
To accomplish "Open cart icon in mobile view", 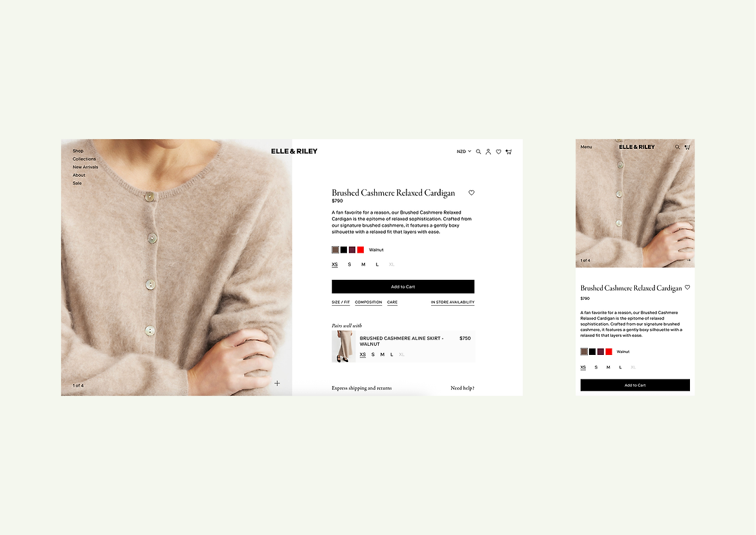I will pos(687,147).
